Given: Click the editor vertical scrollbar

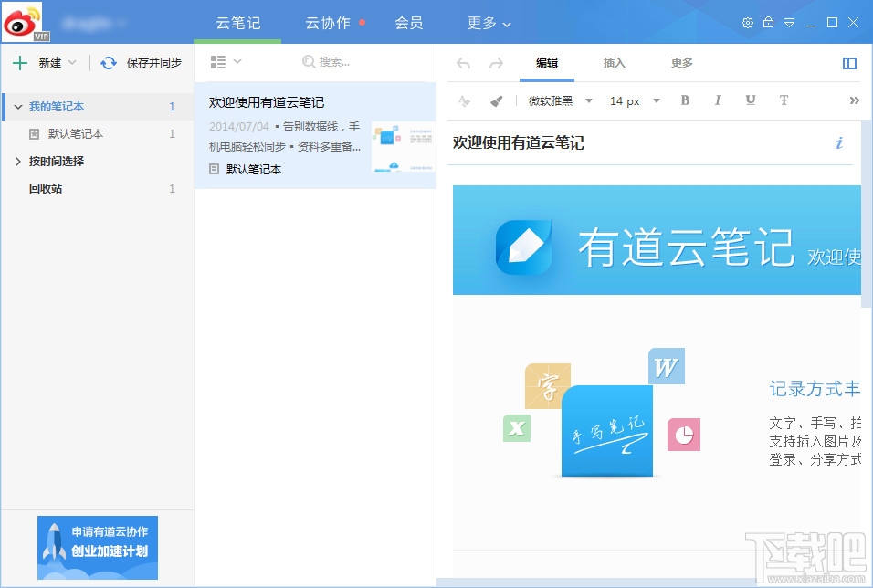Looking at the screenshot, I should (866, 214).
